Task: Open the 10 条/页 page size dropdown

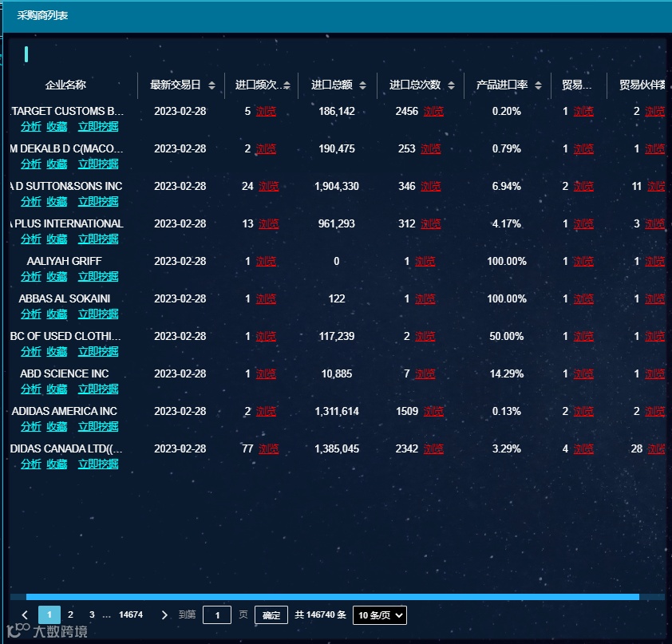Action: [x=380, y=614]
